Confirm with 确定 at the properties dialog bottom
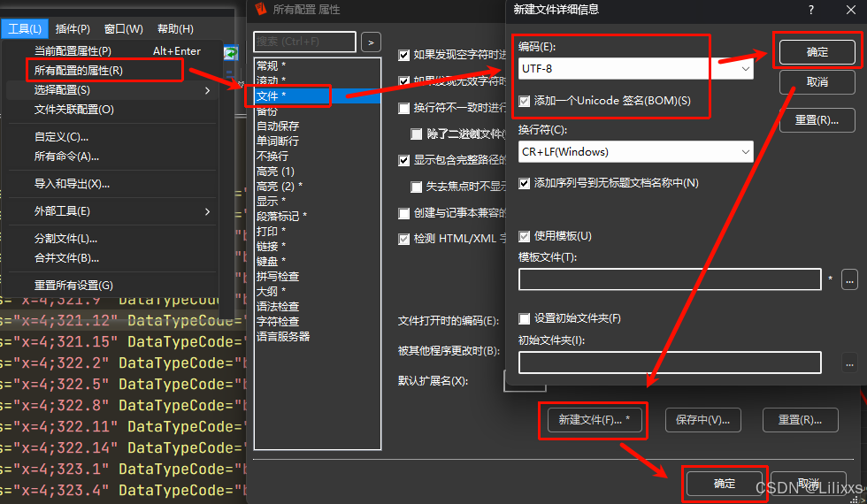Viewport: 867px width, 504px height. 725,484
